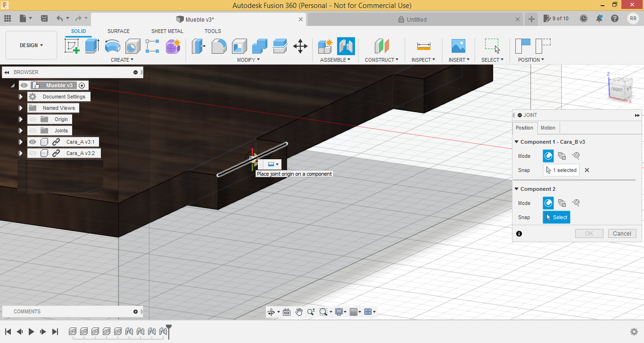Click the Joint tool icon
644x343 pixels.
346,46
